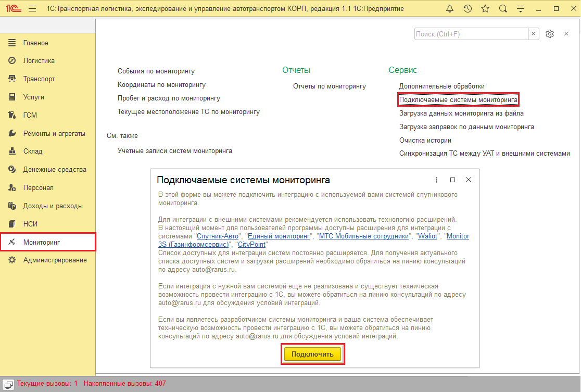Open the hamburger main menu icon
The width and height of the screenshot is (581, 392).
(x=32, y=9)
